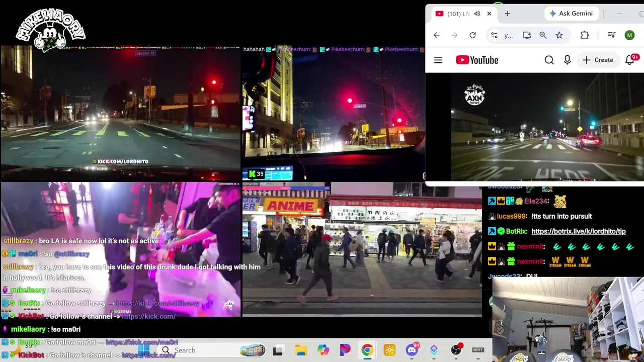The width and height of the screenshot is (644, 362).
Task: Open the YouTube hamburger guide menu
Action: tap(438, 60)
